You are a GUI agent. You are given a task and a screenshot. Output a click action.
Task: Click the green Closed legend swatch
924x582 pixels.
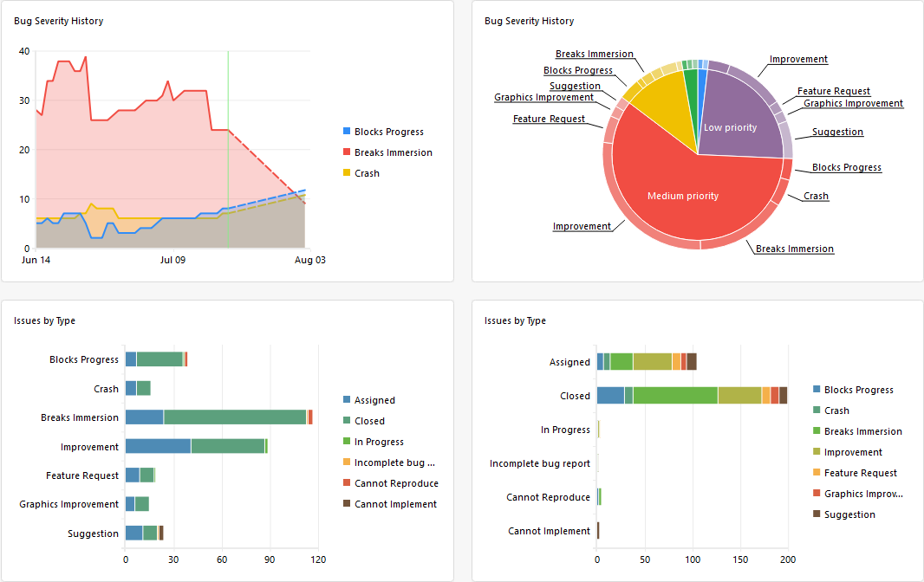point(348,421)
